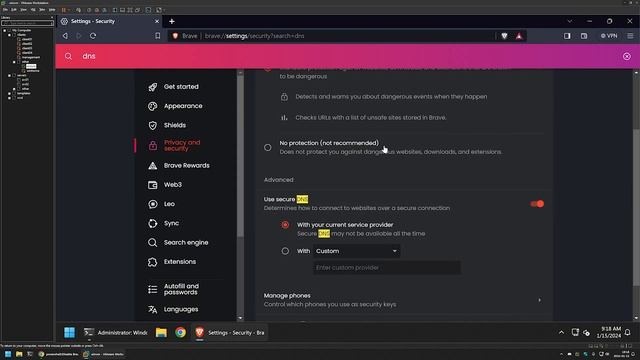This screenshot has width=640, height=360.
Task: Open the Custom DNS provider dropdown
Action: pyautogui.click(x=356, y=251)
